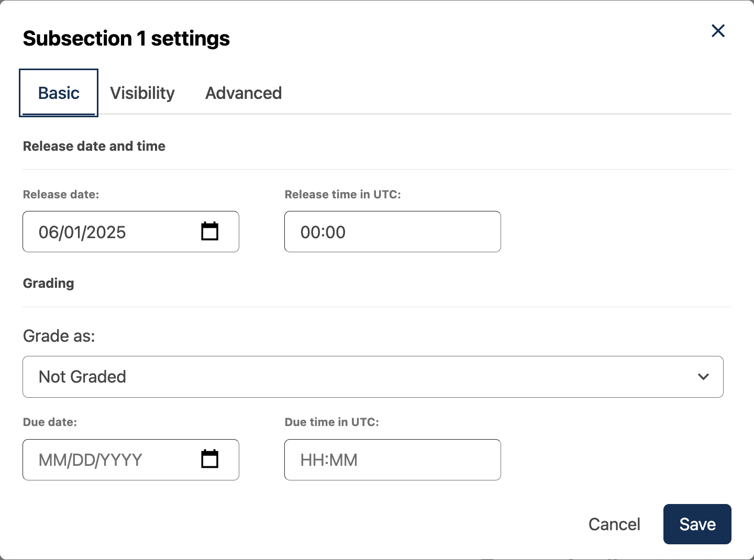The image size is (754, 560).
Task: Click the chevron on the Not Graded selector
Action: click(704, 376)
